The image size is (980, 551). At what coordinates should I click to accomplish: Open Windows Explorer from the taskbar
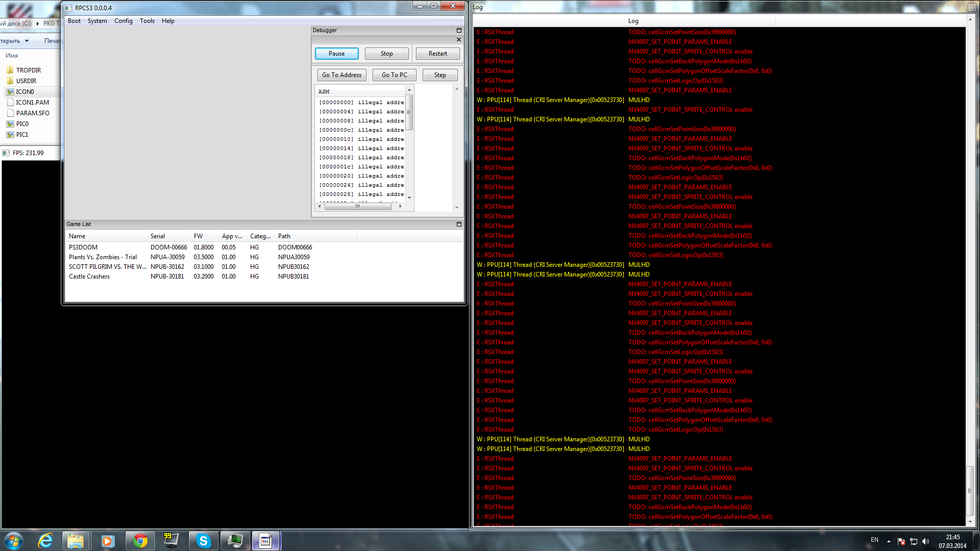coord(76,541)
